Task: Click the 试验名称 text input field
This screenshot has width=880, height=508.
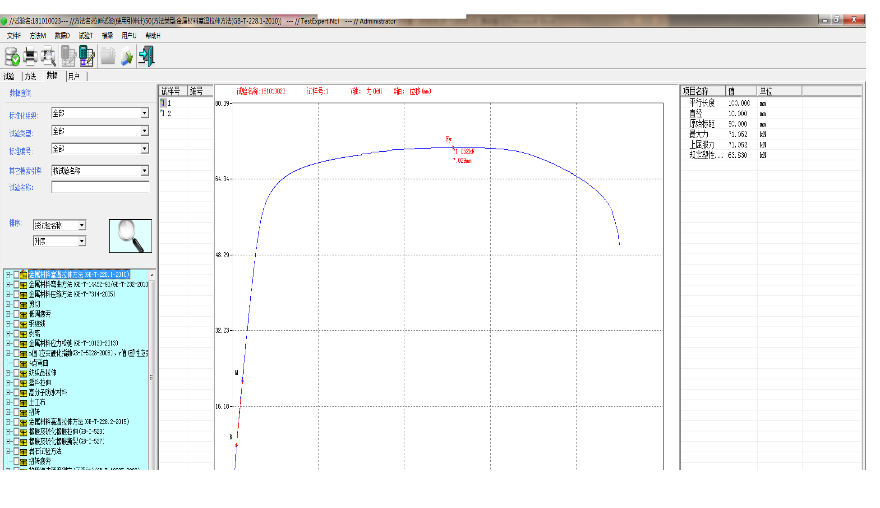Action: click(100, 187)
